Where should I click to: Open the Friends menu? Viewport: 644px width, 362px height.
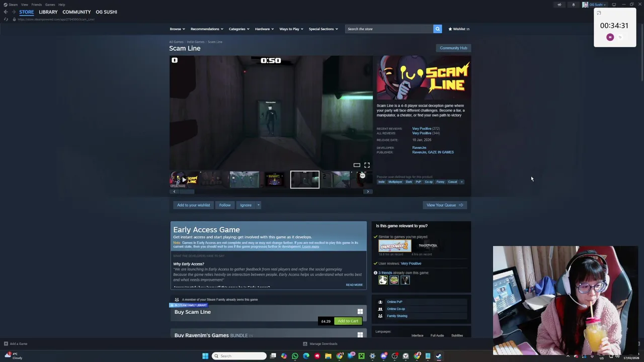[36, 5]
